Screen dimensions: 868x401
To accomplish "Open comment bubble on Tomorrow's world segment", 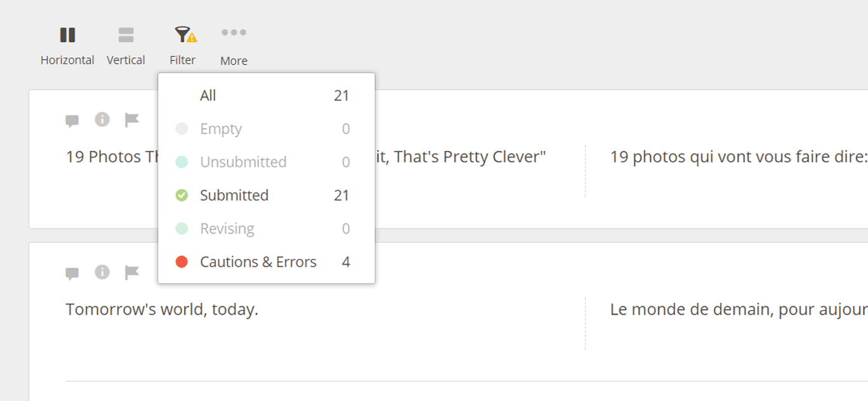I will click(72, 273).
